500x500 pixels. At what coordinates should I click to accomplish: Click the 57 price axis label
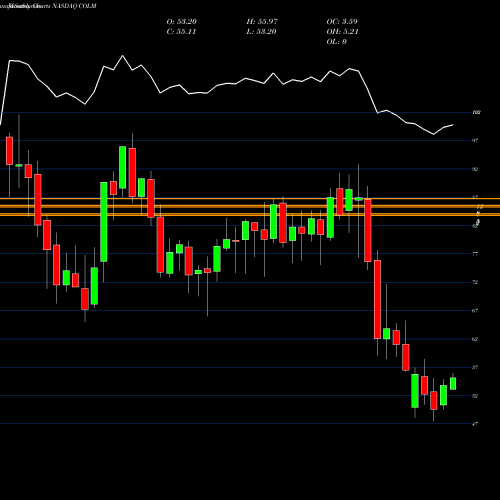475,367
